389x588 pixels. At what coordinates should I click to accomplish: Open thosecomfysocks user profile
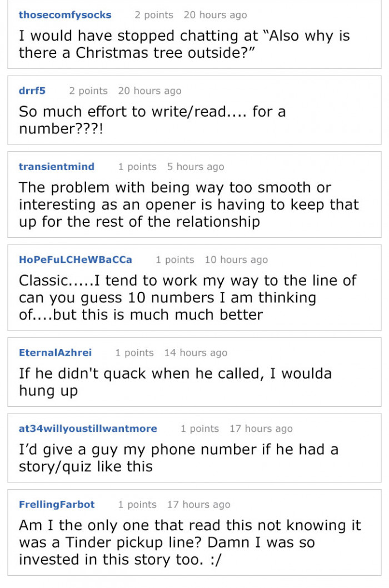tap(65, 15)
